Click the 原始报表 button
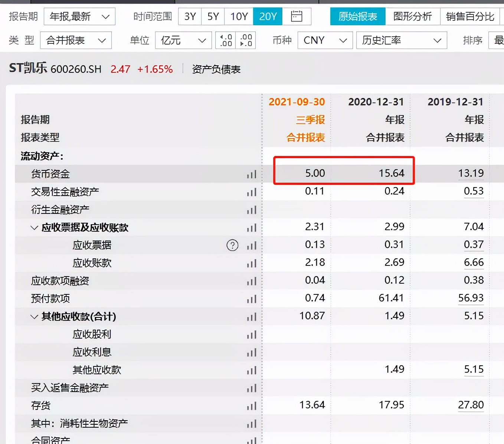Image resolution: width=504 pixels, height=444 pixels. pyautogui.click(x=357, y=16)
